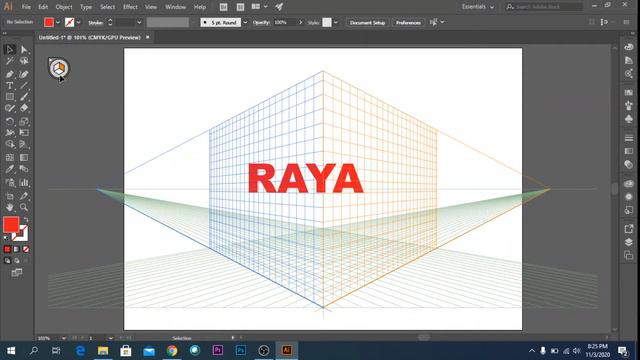Select the Pen tool
The height and width of the screenshot is (360, 640).
click(x=10, y=74)
